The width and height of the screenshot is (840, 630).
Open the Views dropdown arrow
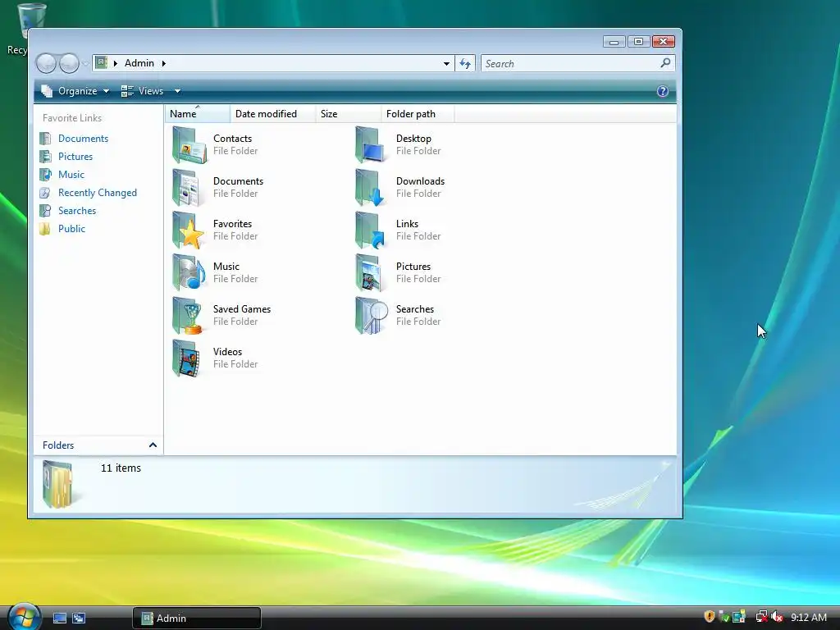[x=177, y=91]
